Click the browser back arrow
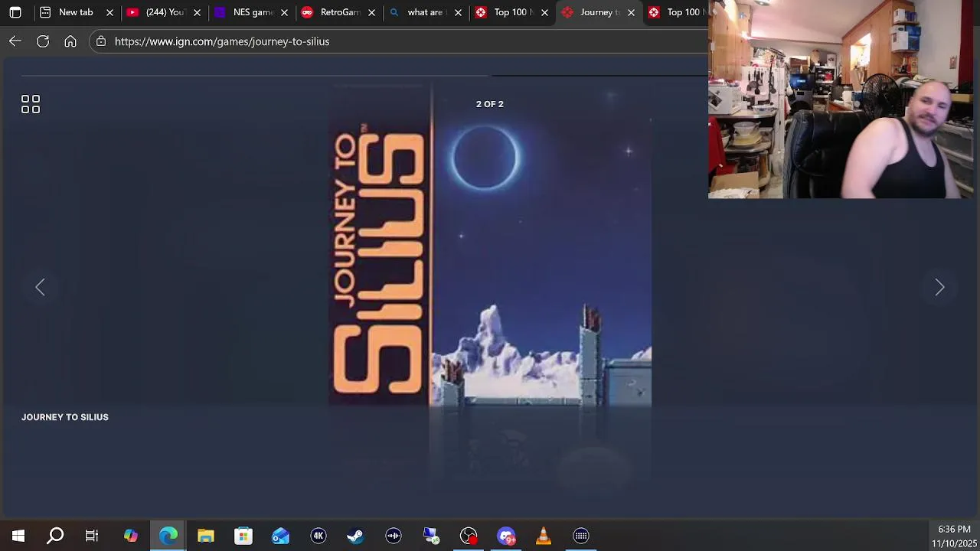The height and width of the screenshot is (551, 980). tap(15, 41)
